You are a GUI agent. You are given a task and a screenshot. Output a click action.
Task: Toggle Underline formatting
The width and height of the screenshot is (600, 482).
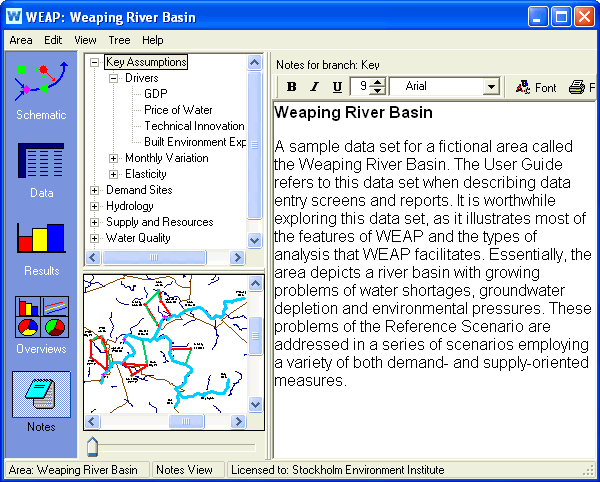pyautogui.click(x=337, y=87)
